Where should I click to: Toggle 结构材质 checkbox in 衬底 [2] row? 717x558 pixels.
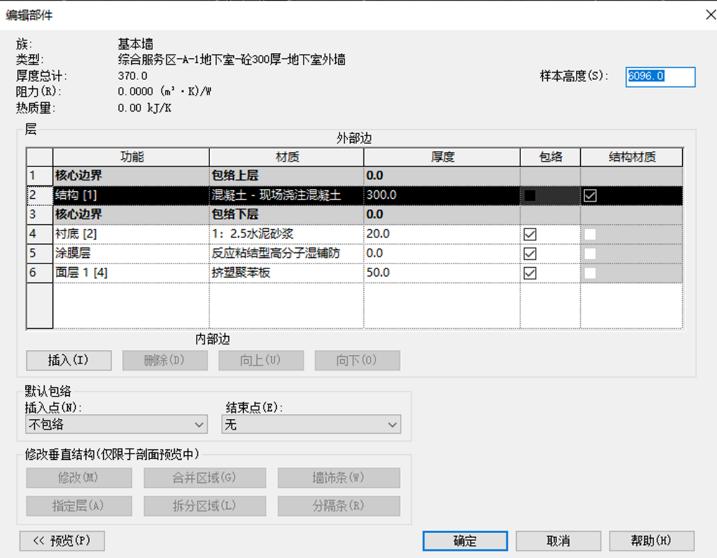590,234
